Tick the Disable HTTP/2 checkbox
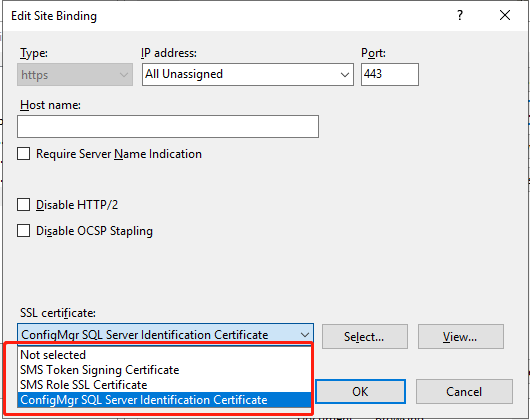The height and width of the screenshot is (420, 530). 23,205
